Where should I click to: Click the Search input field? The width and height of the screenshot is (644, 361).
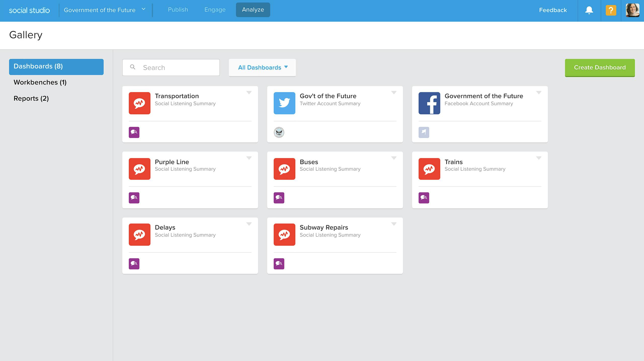click(171, 67)
